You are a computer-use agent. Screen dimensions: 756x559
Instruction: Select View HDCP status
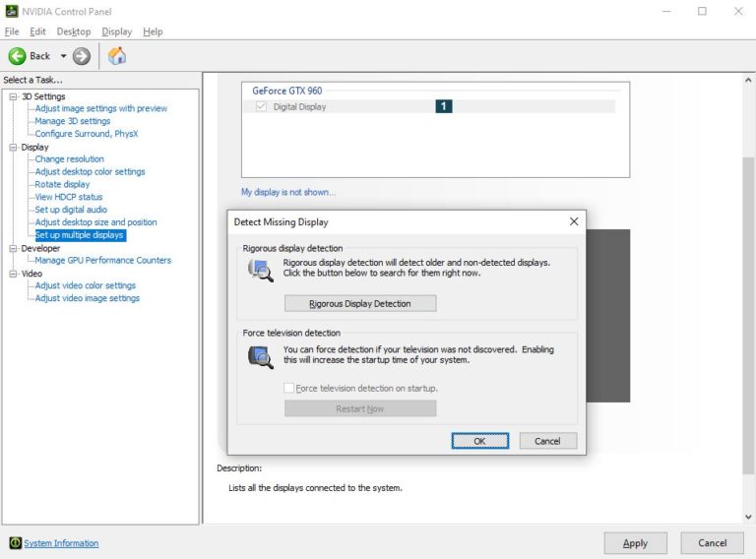coord(69,197)
